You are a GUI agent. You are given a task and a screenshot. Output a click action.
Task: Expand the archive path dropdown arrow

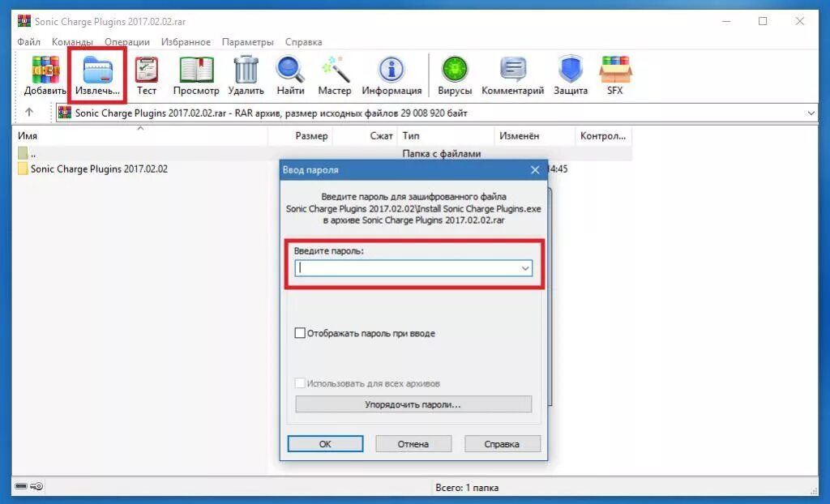[x=811, y=113]
